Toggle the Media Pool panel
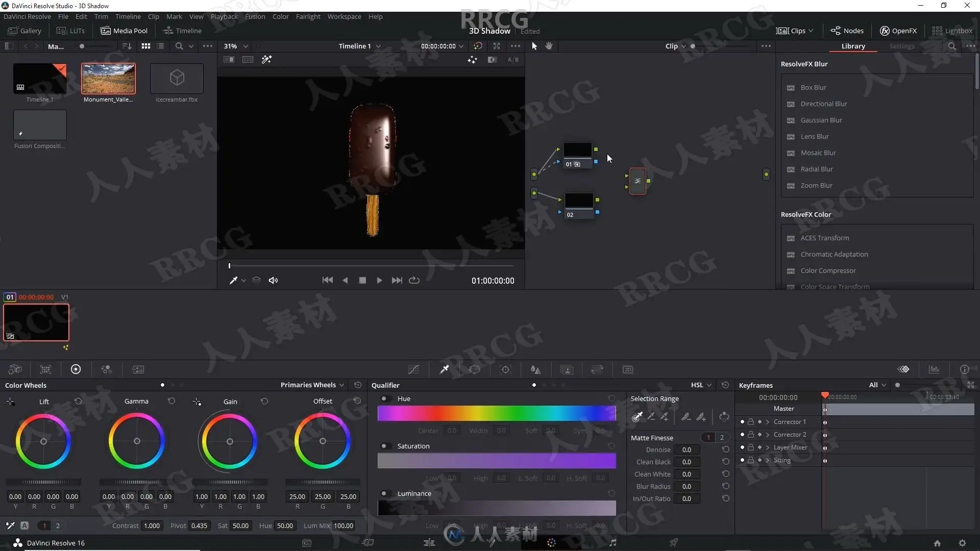 coord(124,31)
